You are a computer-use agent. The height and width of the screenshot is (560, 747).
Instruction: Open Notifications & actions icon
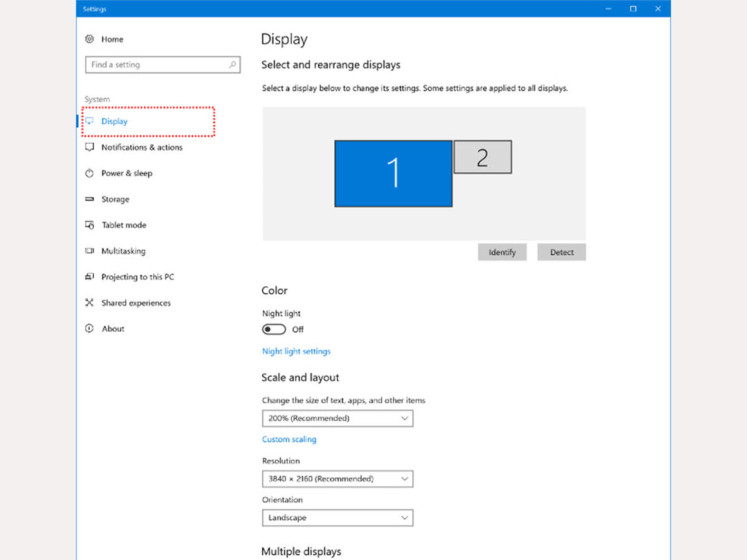[x=89, y=147]
